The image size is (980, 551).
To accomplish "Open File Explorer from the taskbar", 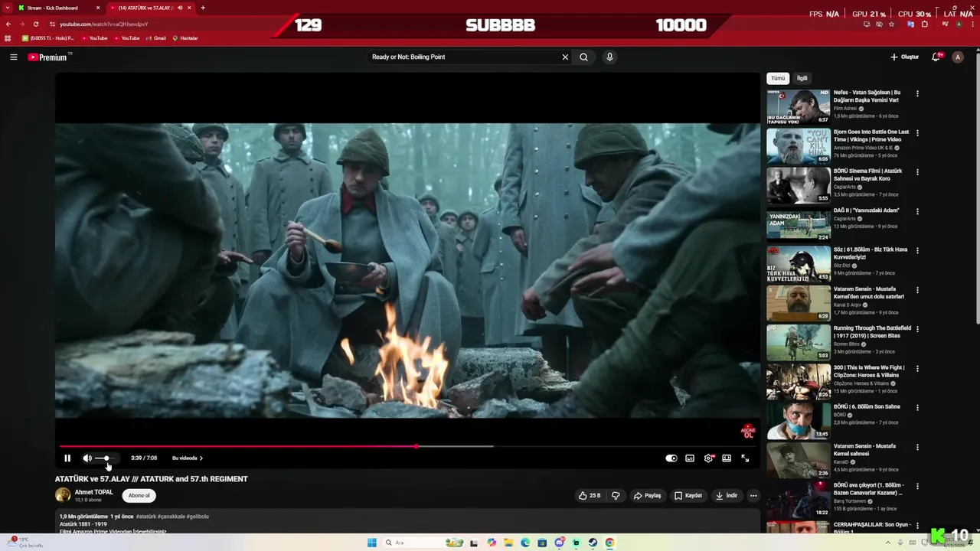I will [508, 543].
